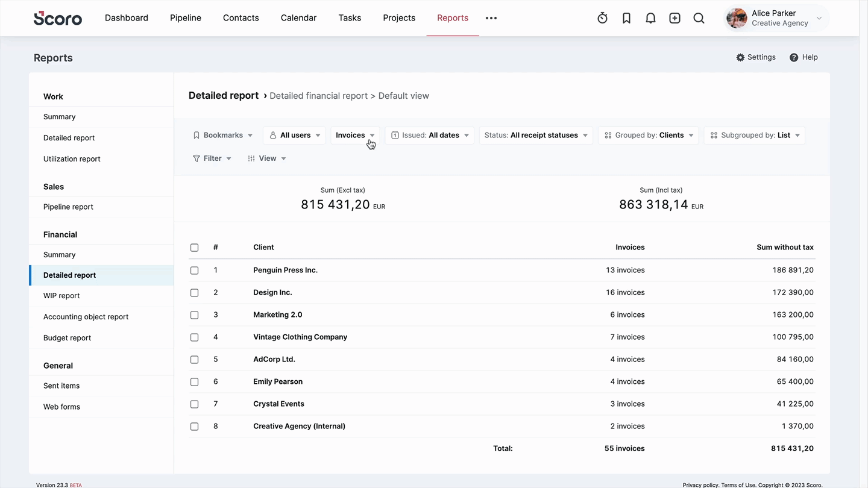Select the Vintage Clothing Company row checkbox

194,337
